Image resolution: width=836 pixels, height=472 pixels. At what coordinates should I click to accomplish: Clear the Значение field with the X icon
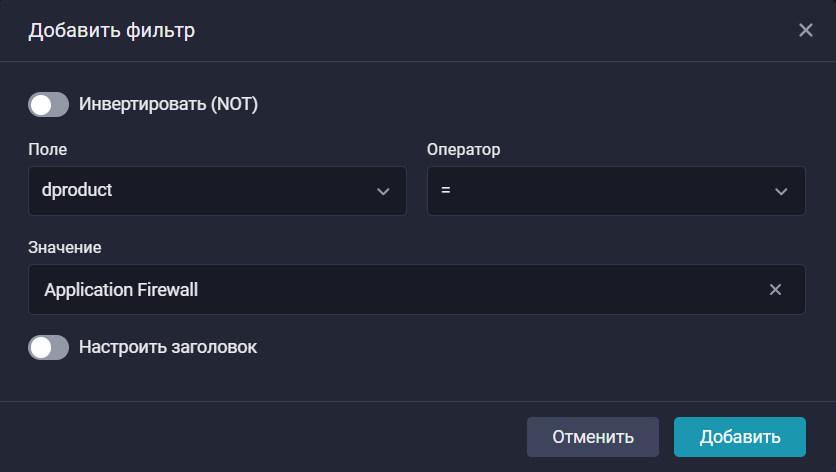coord(775,290)
